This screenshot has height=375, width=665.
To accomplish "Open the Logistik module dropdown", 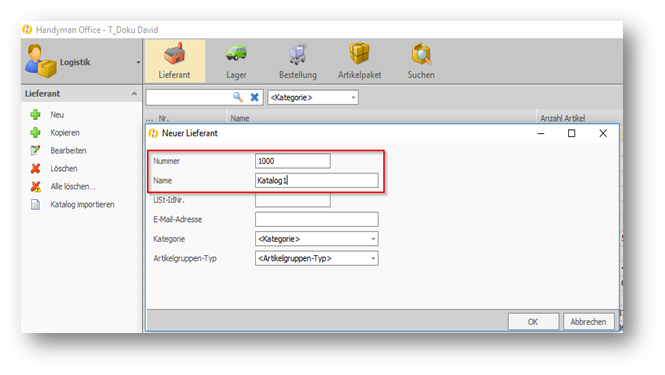I will 138,62.
